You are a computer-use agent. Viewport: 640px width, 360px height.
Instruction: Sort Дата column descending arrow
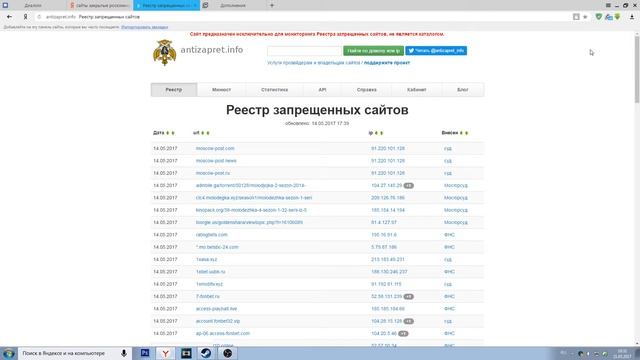(173, 133)
